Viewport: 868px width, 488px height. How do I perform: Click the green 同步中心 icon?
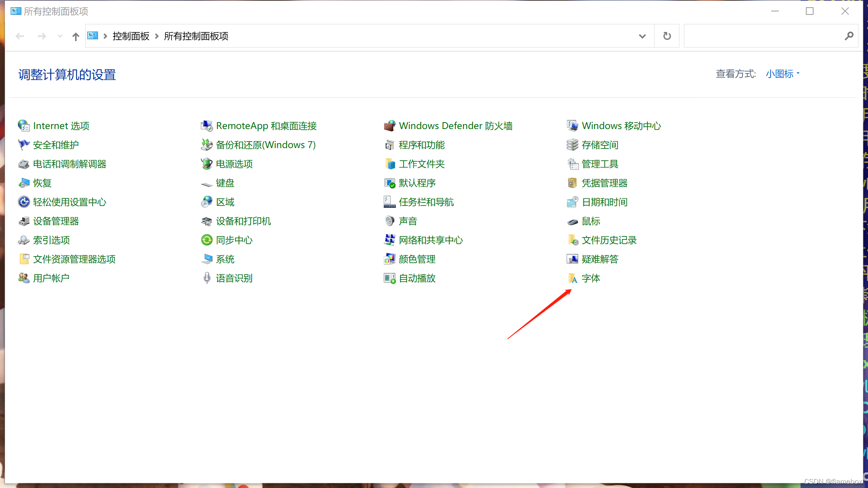(207, 240)
